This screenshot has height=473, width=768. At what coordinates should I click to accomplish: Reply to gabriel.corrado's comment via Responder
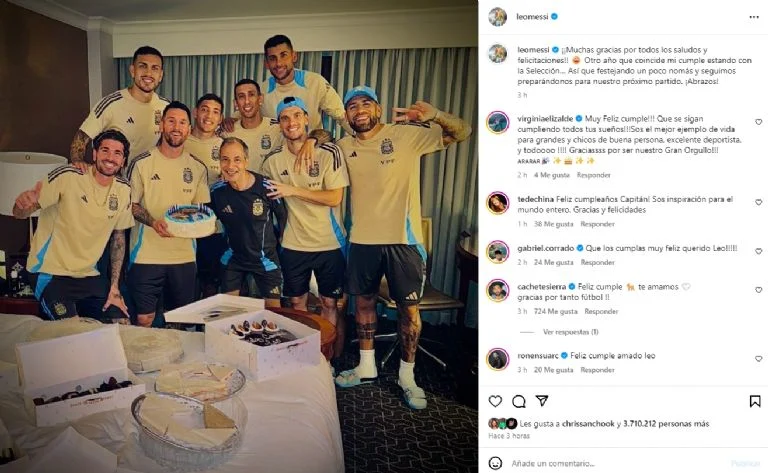[598, 262]
